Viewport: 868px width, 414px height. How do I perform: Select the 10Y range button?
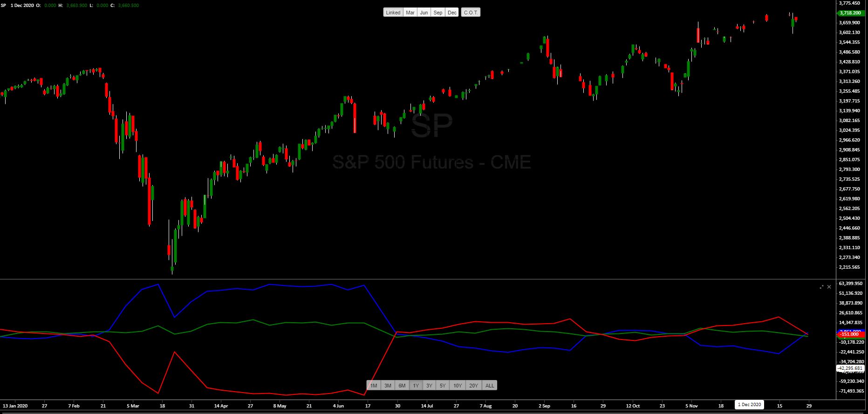[x=458, y=386]
